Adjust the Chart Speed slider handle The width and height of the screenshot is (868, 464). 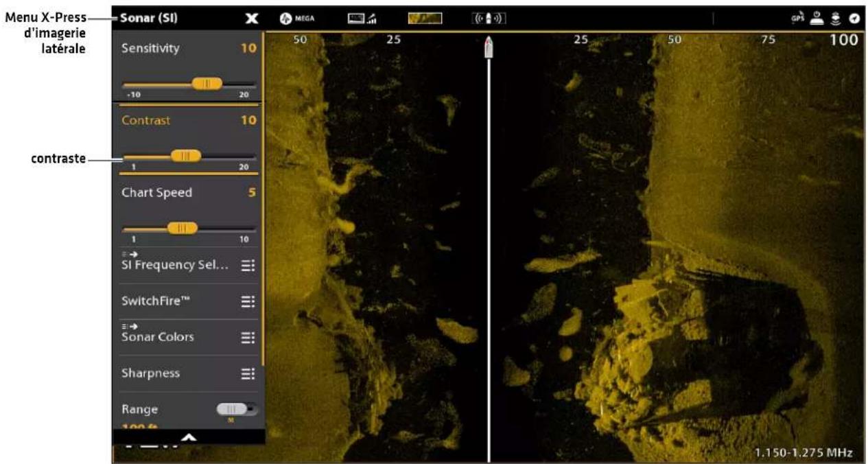[x=182, y=228]
